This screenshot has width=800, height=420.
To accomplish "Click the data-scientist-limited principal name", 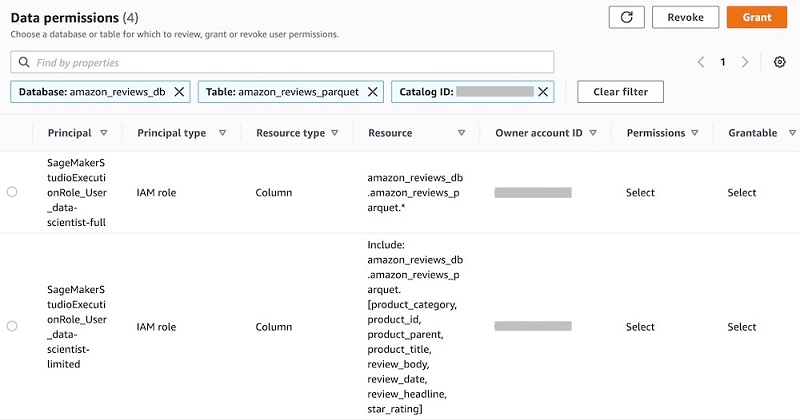I will pos(77,327).
